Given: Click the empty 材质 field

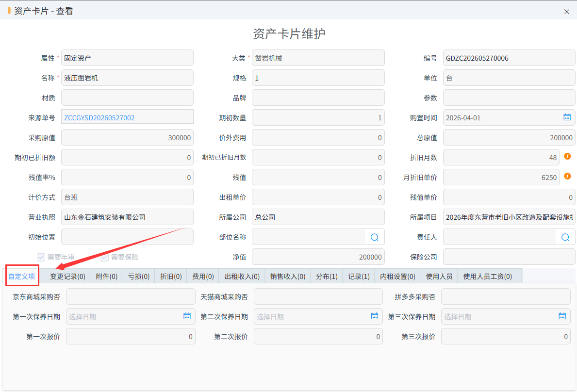Looking at the screenshot, I should click(127, 98).
